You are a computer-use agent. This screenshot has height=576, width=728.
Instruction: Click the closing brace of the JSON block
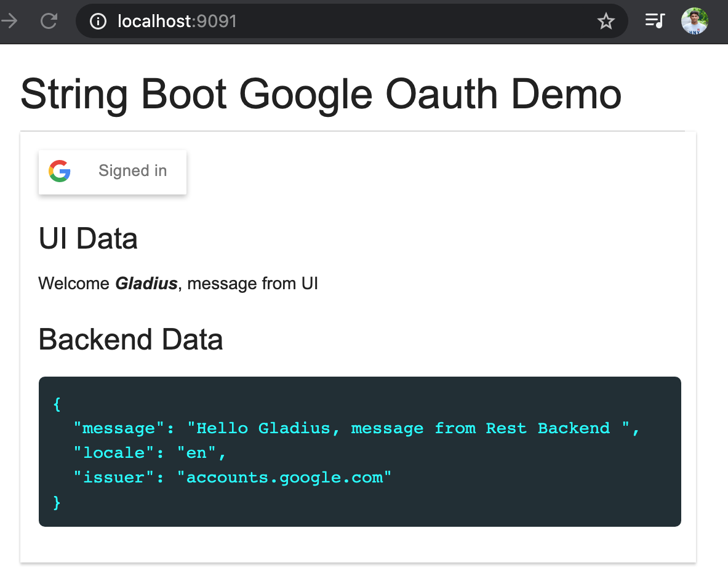(57, 502)
